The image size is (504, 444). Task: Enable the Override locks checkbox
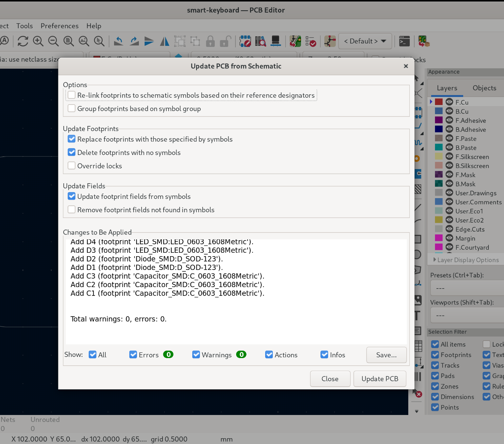click(71, 165)
